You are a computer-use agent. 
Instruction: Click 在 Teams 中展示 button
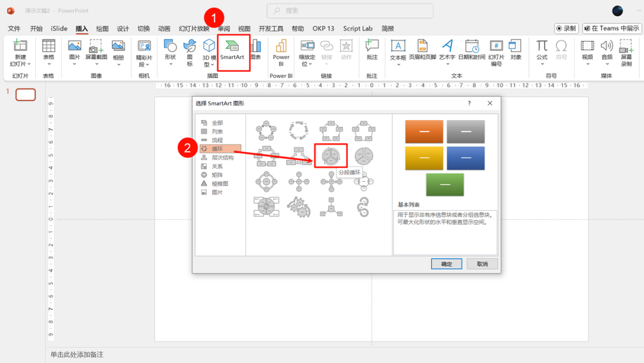pos(612,29)
